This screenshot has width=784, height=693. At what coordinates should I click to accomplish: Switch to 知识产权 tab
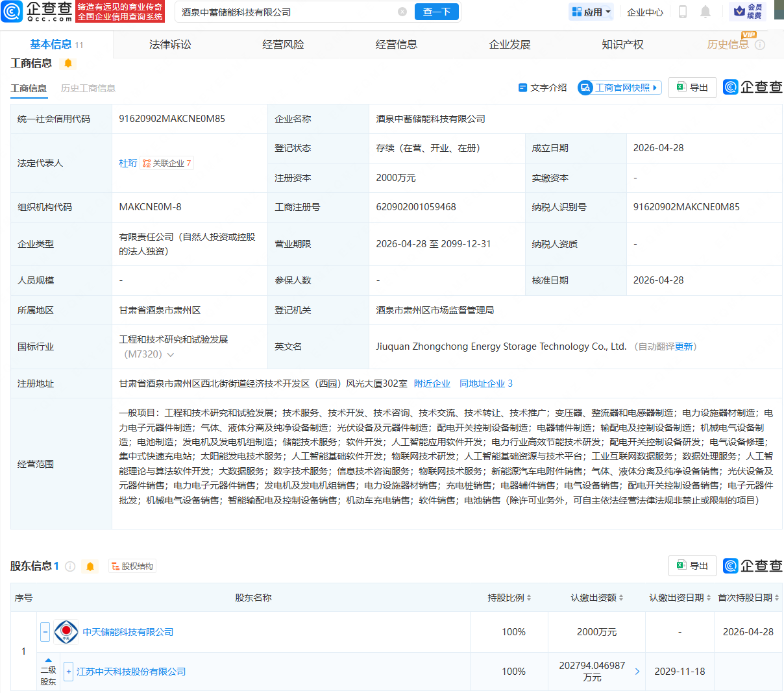[622, 44]
